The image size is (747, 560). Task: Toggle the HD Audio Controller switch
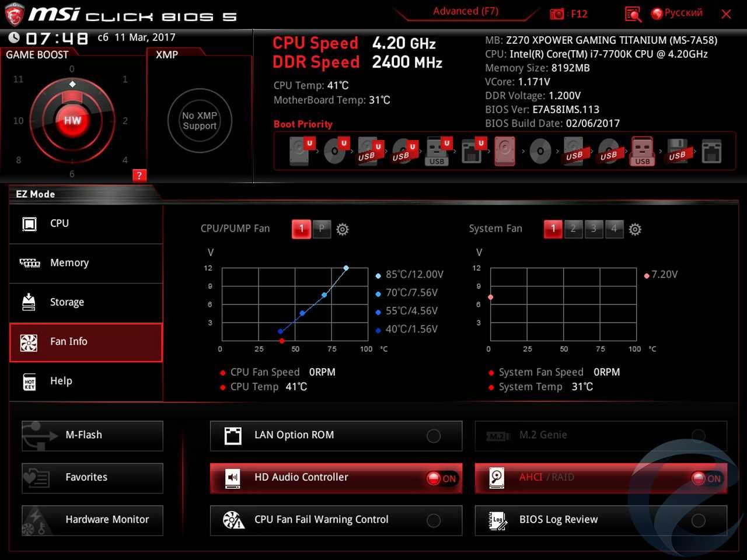441,478
